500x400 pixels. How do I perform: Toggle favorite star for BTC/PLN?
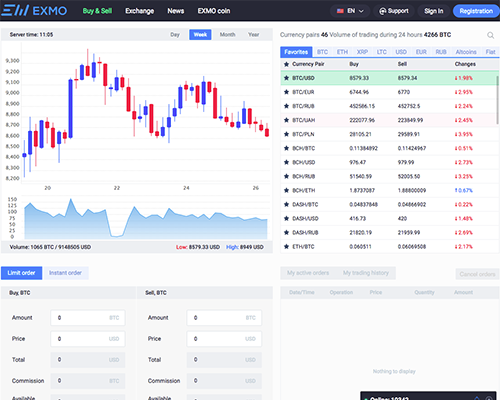pyautogui.click(x=286, y=134)
